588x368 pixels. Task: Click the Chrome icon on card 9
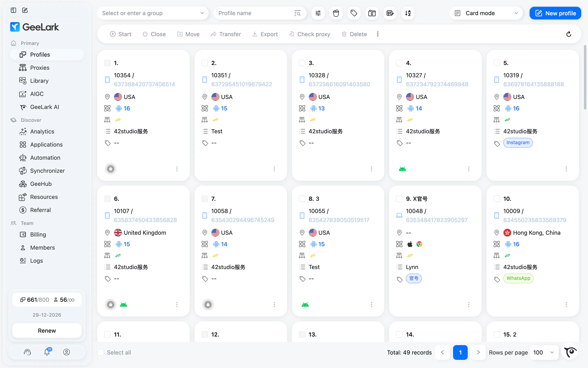(419, 244)
